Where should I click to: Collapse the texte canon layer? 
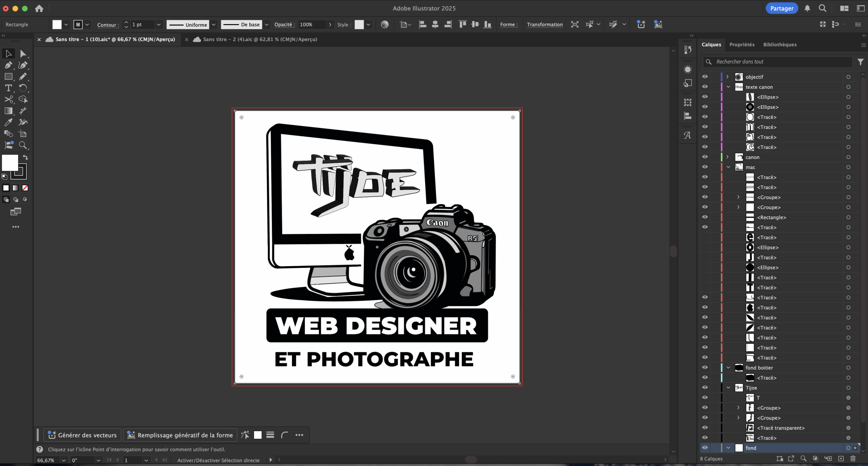(728, 87)
